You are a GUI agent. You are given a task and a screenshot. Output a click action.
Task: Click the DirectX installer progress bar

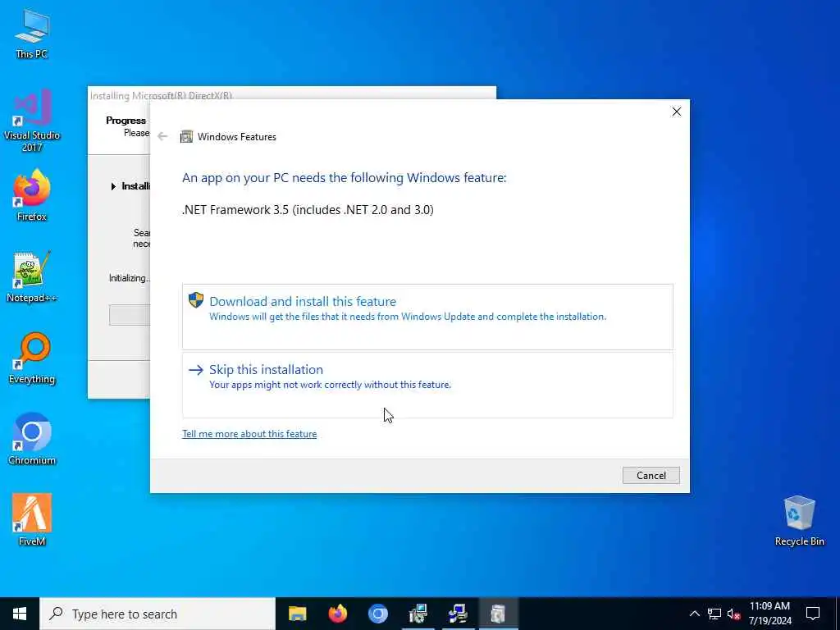[130, 315]
